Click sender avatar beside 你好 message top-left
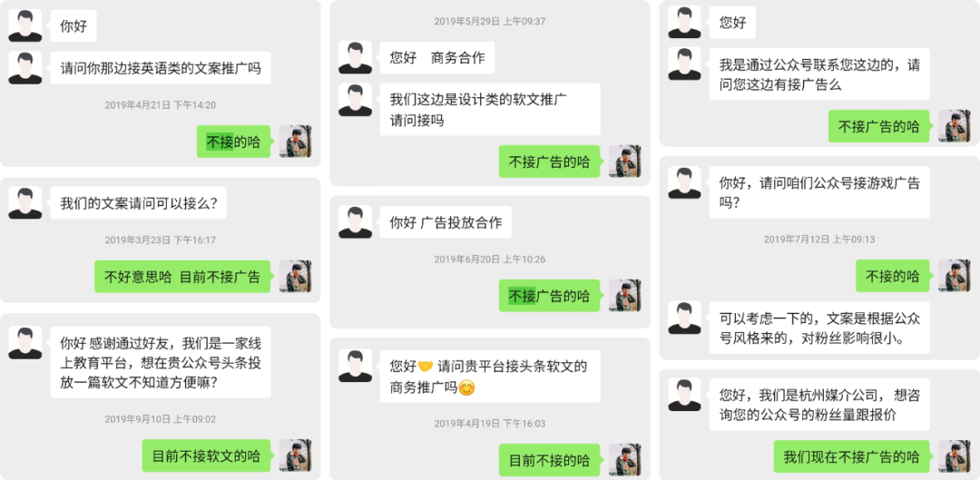980x480 pixels. [x=25, y=25]
